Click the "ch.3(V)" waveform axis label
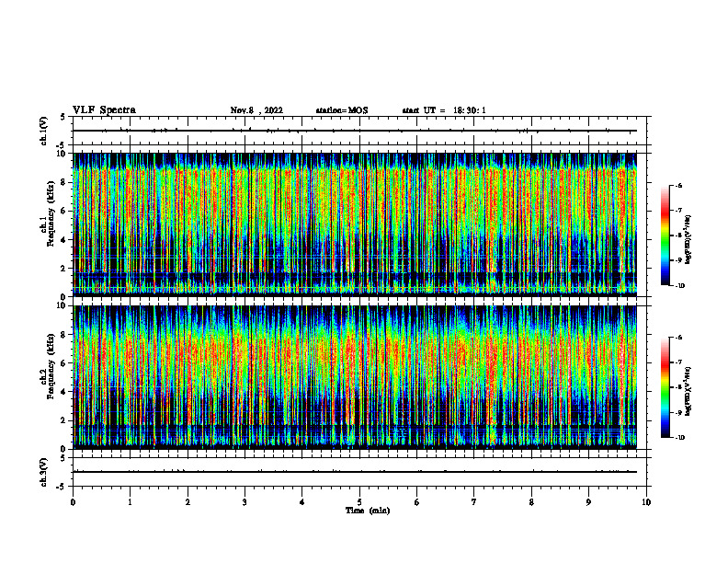Viewport: 728px width, 563px height. 44,472
